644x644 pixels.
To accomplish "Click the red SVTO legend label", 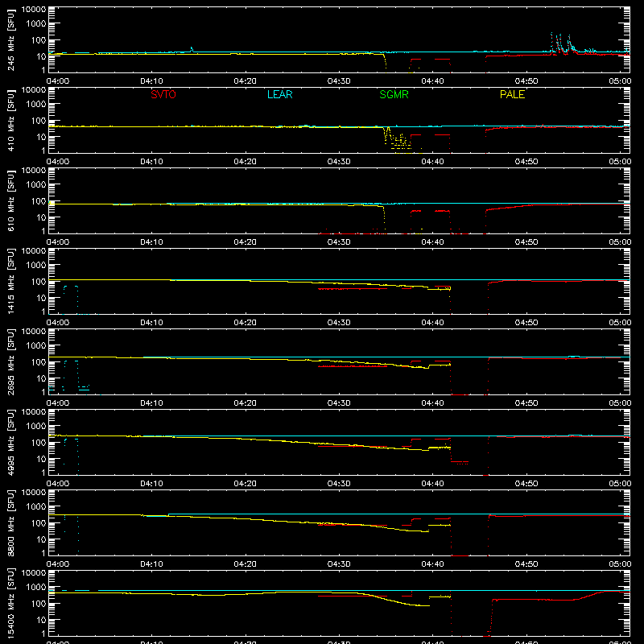I will (x=163, y=94).
